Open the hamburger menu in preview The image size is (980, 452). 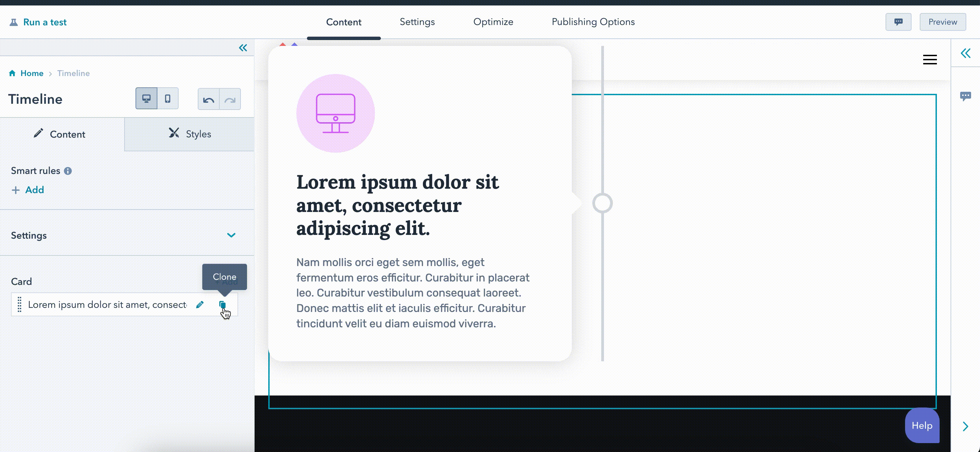(x=930, y=60)
